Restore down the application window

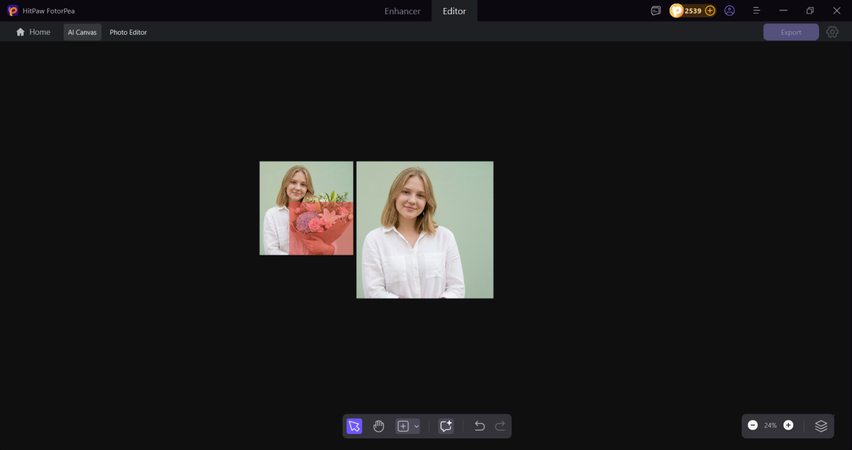click(x=810, y=10)
